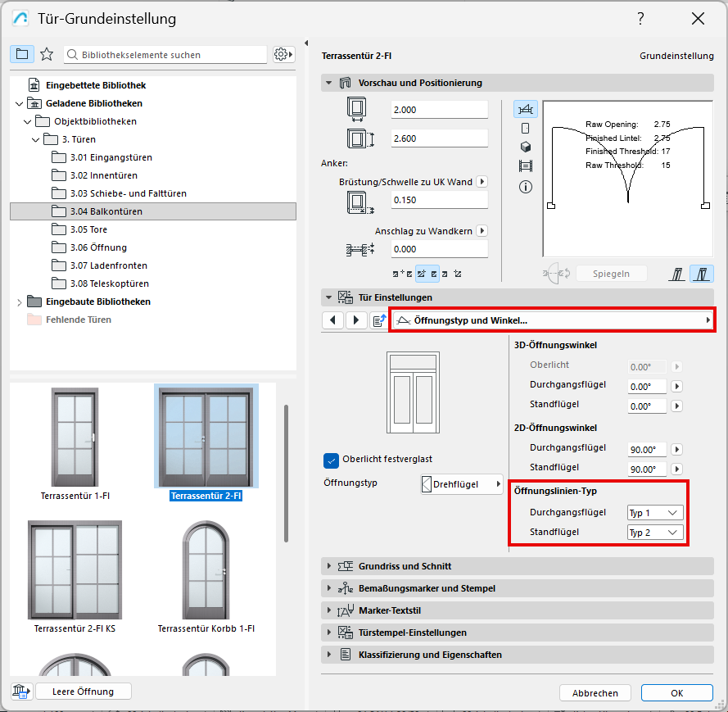Screen dimensions: 728x712
Task: Click the Bibliothekselemente suchen search field
Action: [165, 54]
